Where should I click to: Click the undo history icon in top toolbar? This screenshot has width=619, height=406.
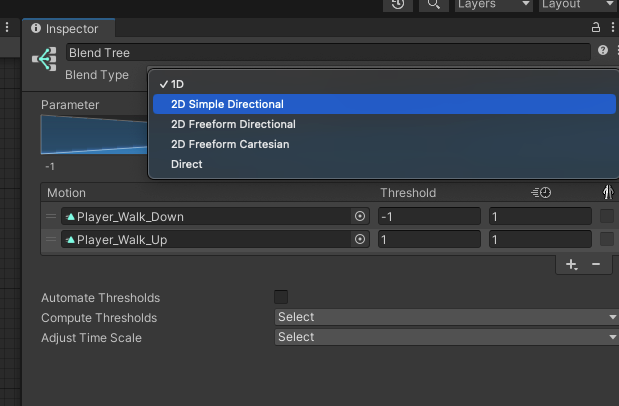point(398,4)
